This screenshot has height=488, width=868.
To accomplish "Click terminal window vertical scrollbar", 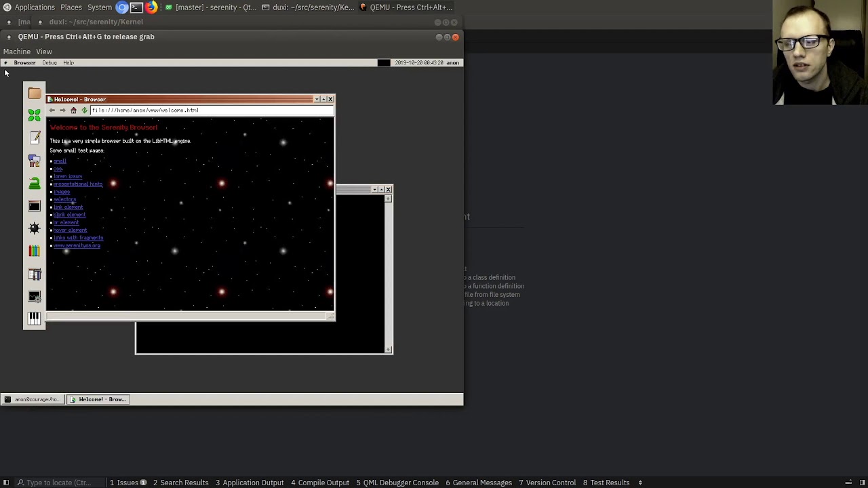I will 389,273.
